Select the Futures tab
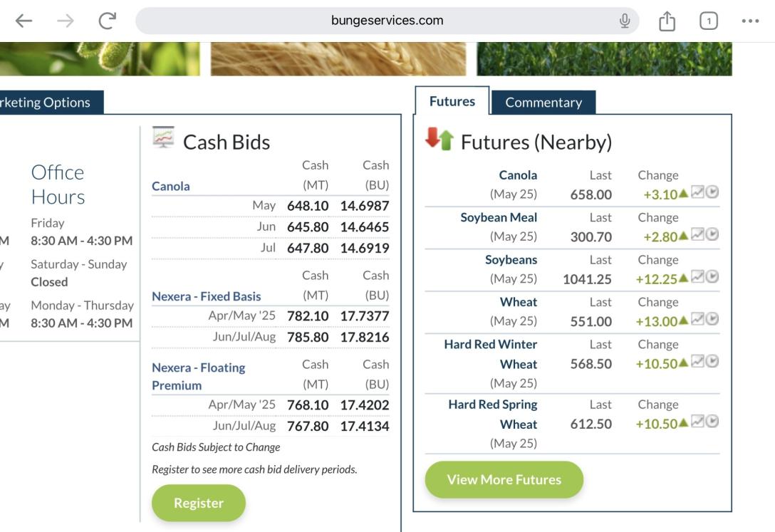This screenshot has width=775, height=532. point(452,101)
